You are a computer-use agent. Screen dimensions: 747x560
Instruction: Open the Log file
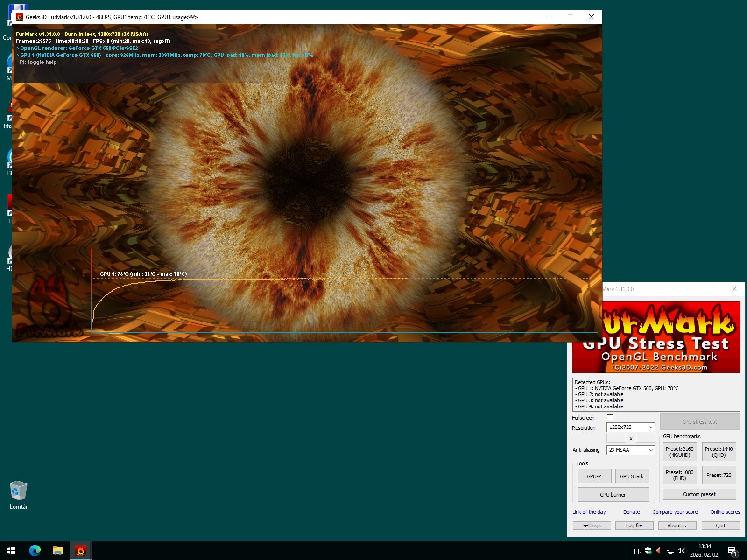(634, 525)
